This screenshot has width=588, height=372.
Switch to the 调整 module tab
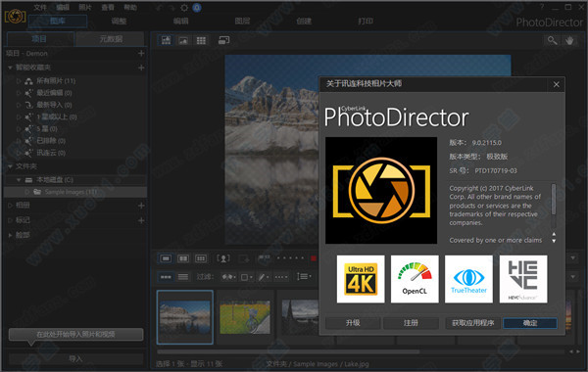(x=119, y=21)
